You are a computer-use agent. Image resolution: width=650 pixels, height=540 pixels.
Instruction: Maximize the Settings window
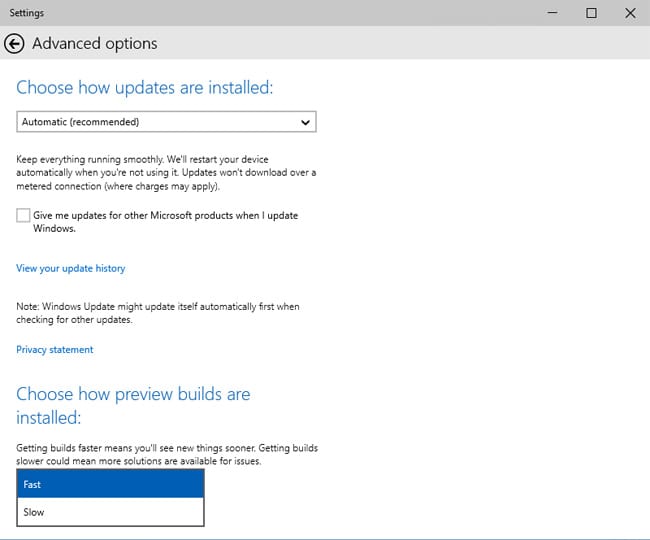coord(592,13)
